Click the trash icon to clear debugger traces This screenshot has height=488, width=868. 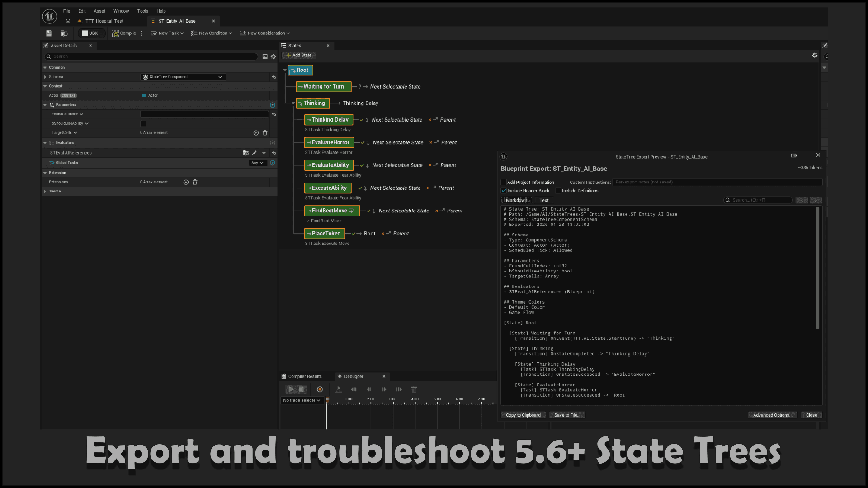tap(414, 389)
